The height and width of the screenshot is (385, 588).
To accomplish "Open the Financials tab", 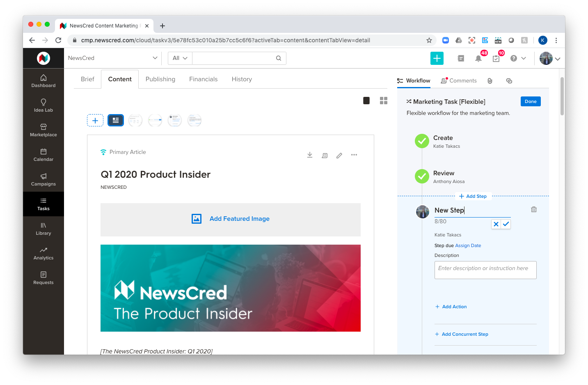I will 204,79.
